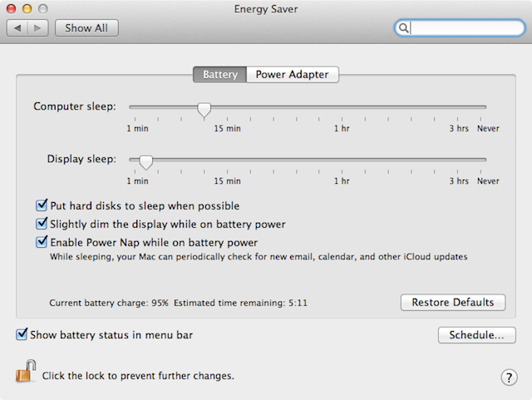Click the 'Energy Saver' window title
This screenshot has width=532, height=400.
coord(266,9)
